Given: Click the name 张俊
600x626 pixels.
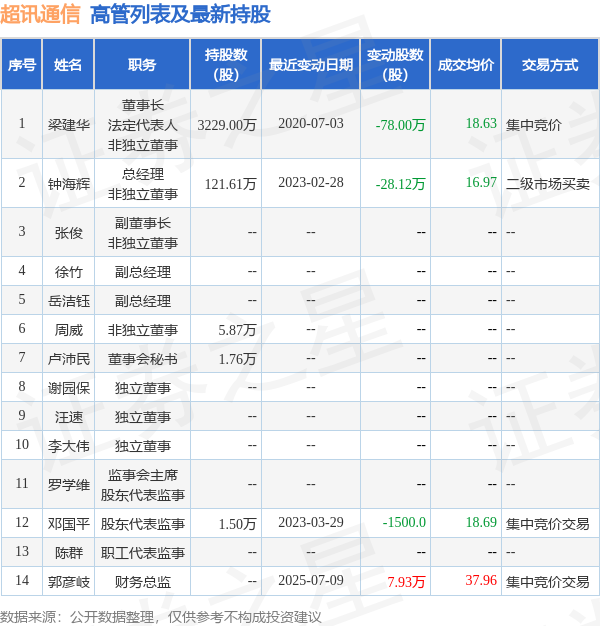Looking at the screenshot, I should click(69, 233).
